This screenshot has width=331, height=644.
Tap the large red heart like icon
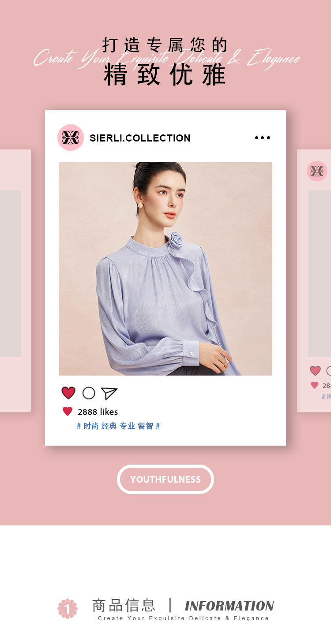tap(68, 393)
